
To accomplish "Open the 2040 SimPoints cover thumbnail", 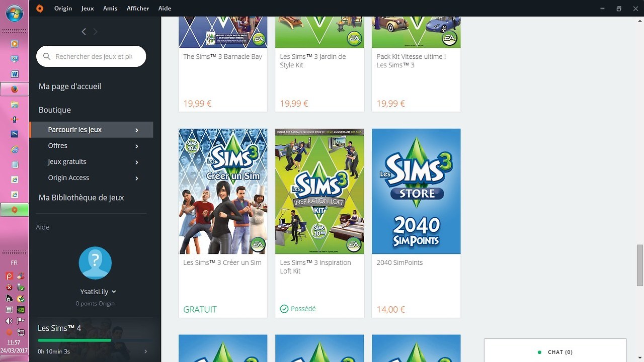I will (x=416, y=191).
